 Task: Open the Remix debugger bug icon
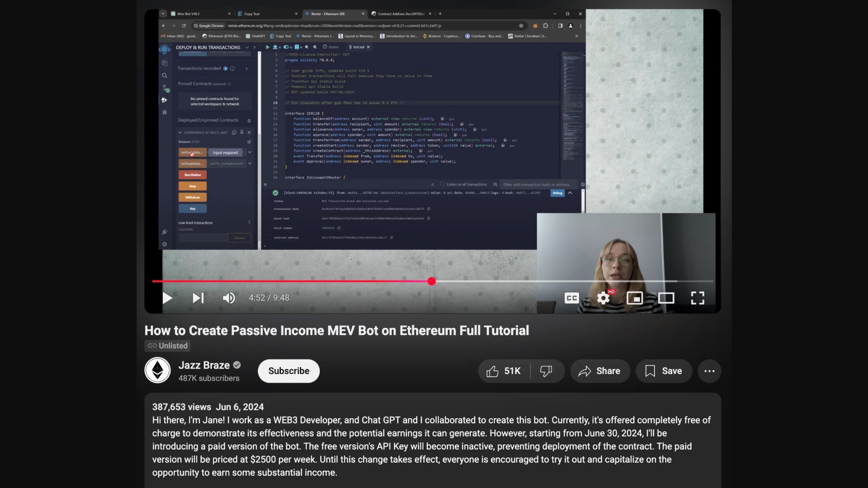click(164, 111)
